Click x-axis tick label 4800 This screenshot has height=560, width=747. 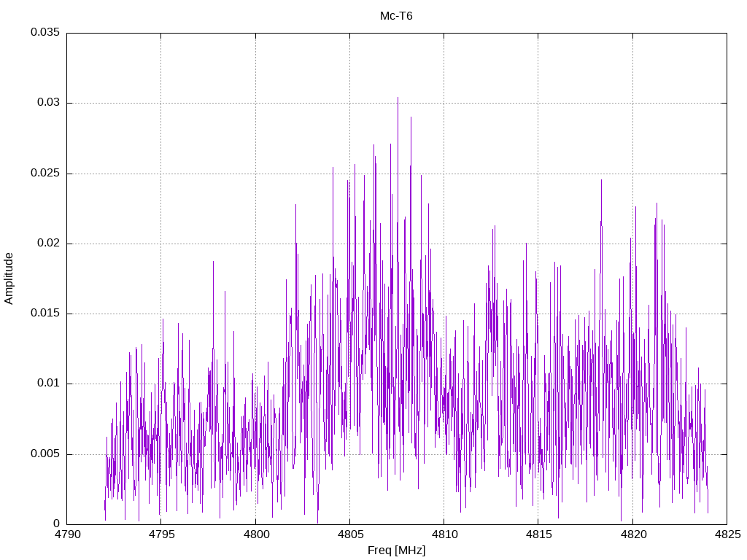tap(256, 534)
